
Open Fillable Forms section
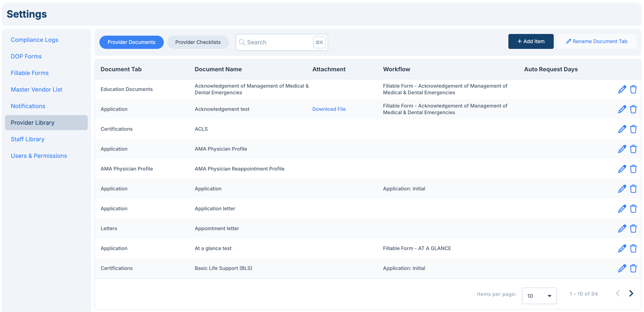point(30,73)
